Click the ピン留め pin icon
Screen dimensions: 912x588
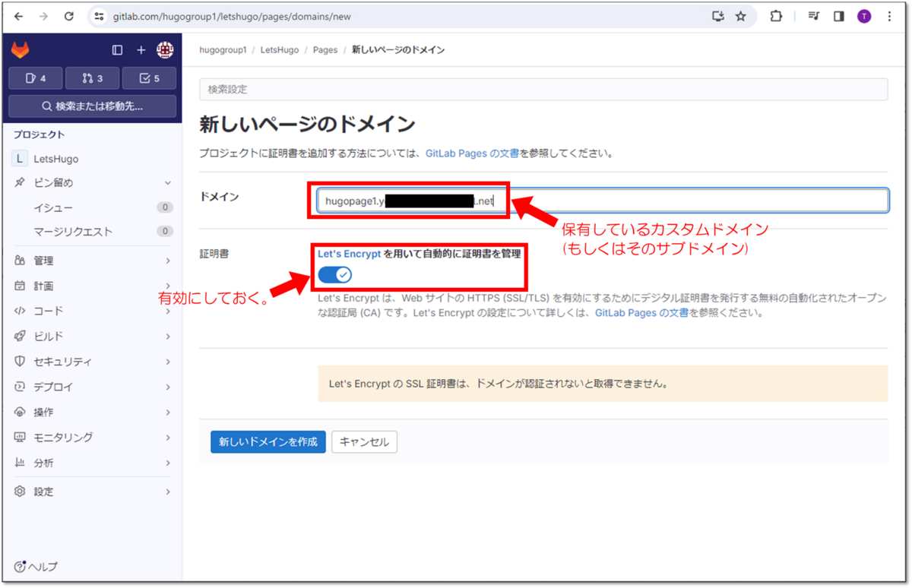pos(20,183)
